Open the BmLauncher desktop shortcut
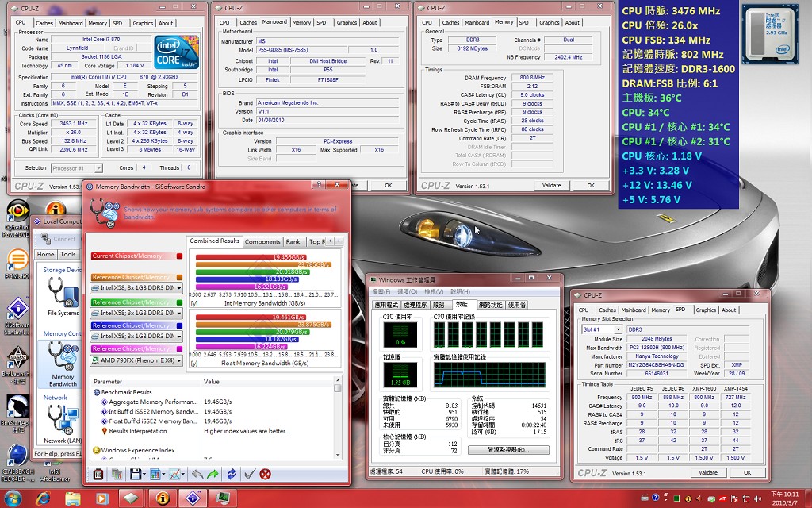Image resolution: width=812 pixels, height=508 pixels. [x=17, y=365]
